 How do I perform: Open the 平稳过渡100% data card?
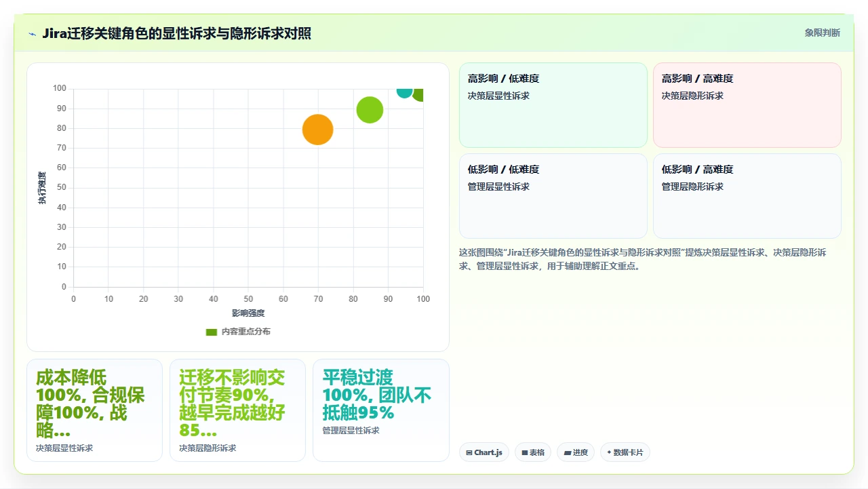click(381, 410)
